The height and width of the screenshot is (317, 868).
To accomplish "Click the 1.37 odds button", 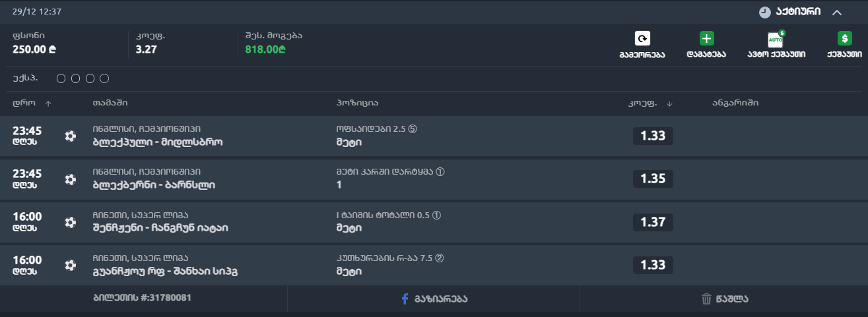I will 653,222.
